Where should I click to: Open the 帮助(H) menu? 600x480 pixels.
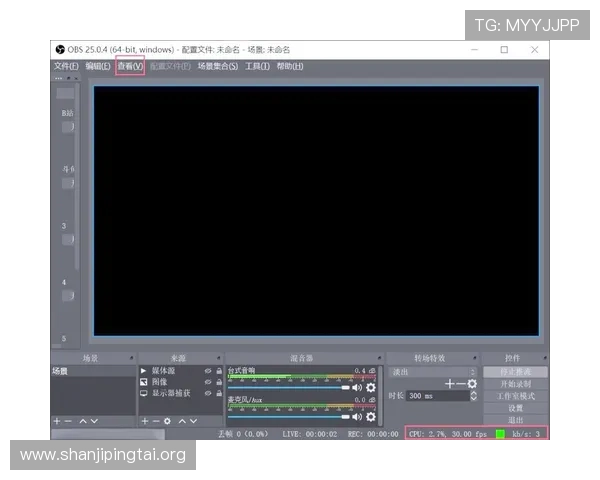tap(290, 66)
